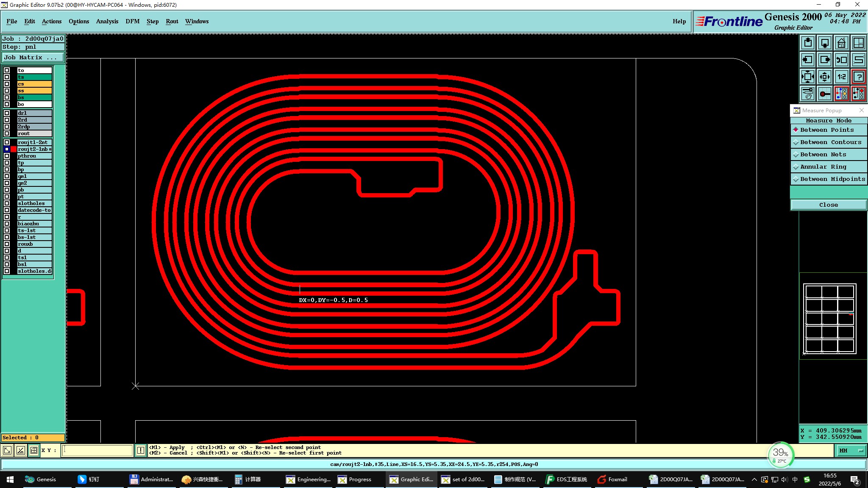This screenshot has width=868, height=488.
Task: Click the red net traffic-light icon
Action: coord(859,94)
